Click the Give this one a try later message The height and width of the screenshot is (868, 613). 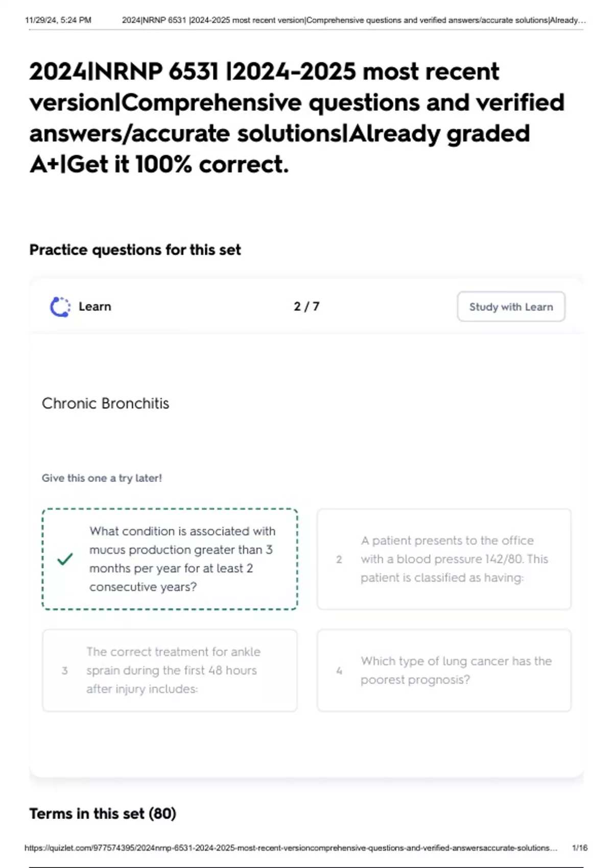[102, 478]
